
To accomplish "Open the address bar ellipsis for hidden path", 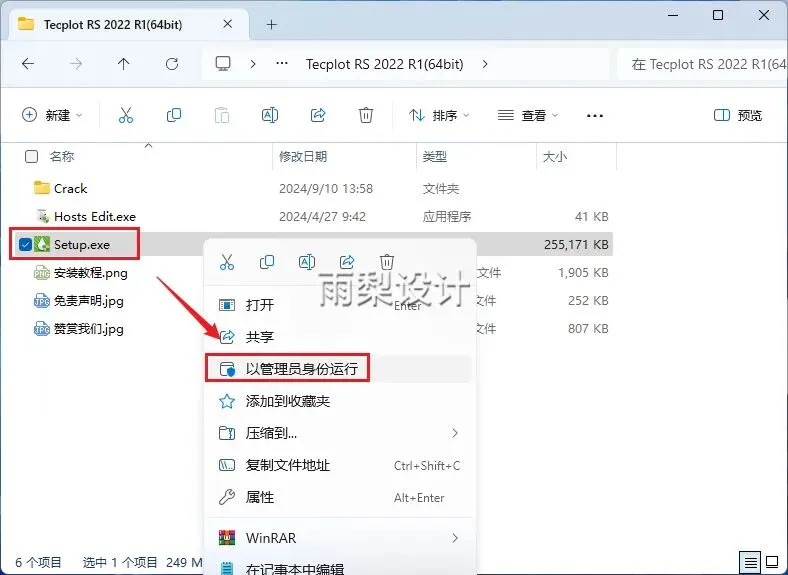I will tap(282, 64).
